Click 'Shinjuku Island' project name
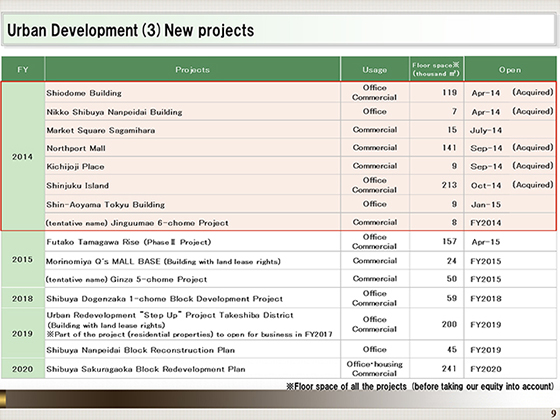560x420 pixels. [x=78, y=185]
